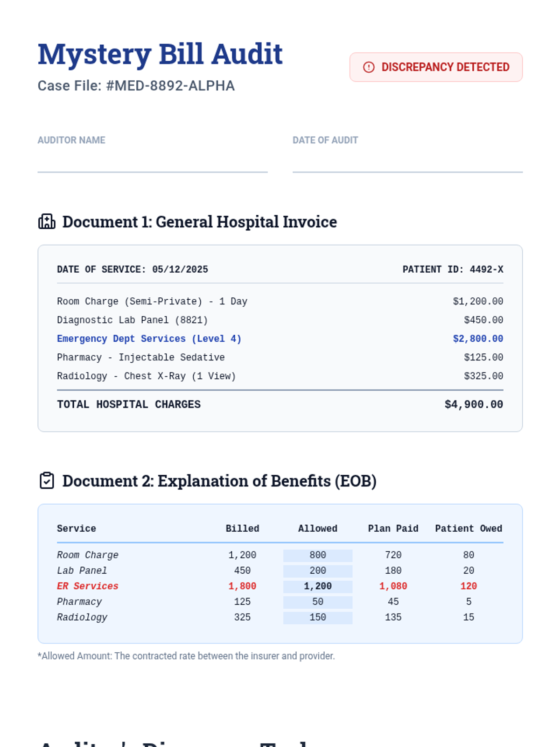Click the Patient ID 4492-X label
Image resolution: width=560 pixels, height=747 pixels.
tap(452, 269)
